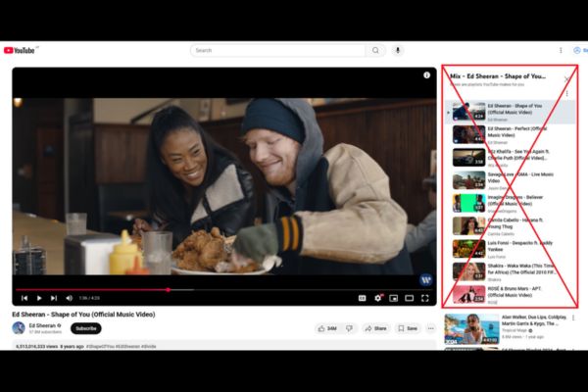Screen dimensions: 588x392
Task: Seek using the red progress bar
Action: click(223, 290)
